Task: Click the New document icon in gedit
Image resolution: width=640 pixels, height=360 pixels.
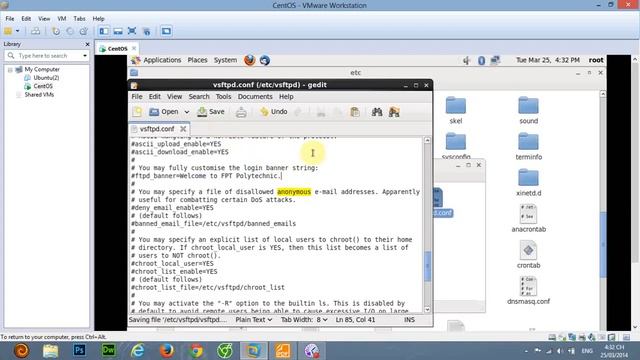Action: tap(137, 112)
